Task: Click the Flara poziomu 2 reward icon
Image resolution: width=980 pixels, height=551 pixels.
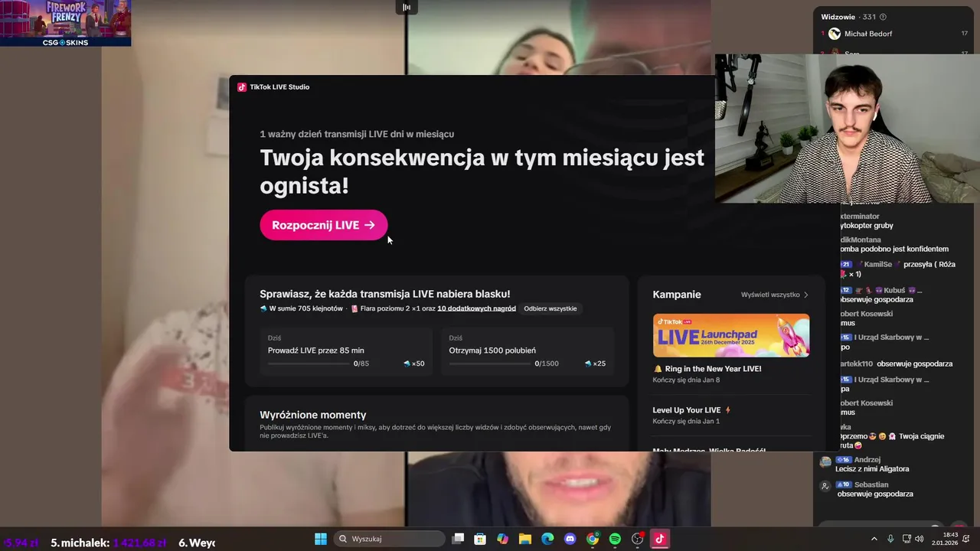Action: click(x=354, y=308)
